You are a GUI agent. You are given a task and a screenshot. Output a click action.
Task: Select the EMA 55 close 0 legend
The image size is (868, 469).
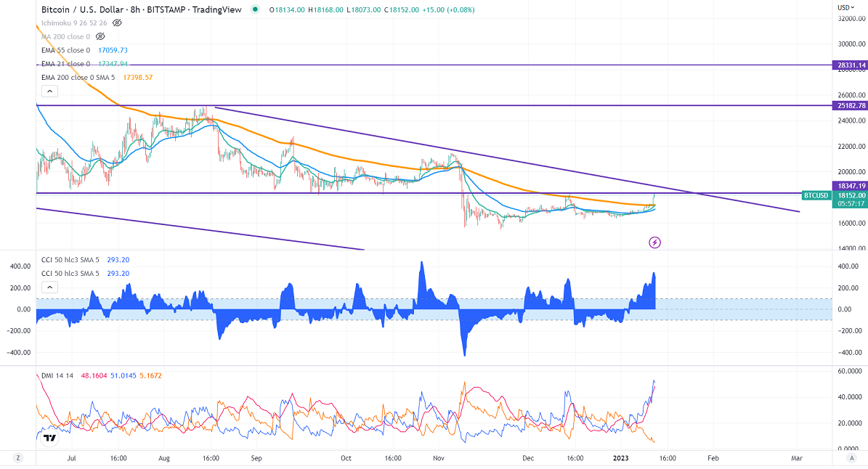65,50
